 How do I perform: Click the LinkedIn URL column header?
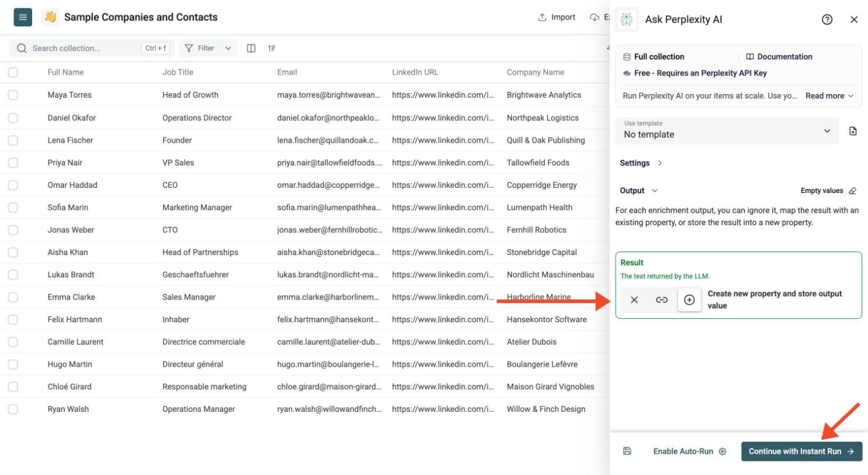point(415,73)
